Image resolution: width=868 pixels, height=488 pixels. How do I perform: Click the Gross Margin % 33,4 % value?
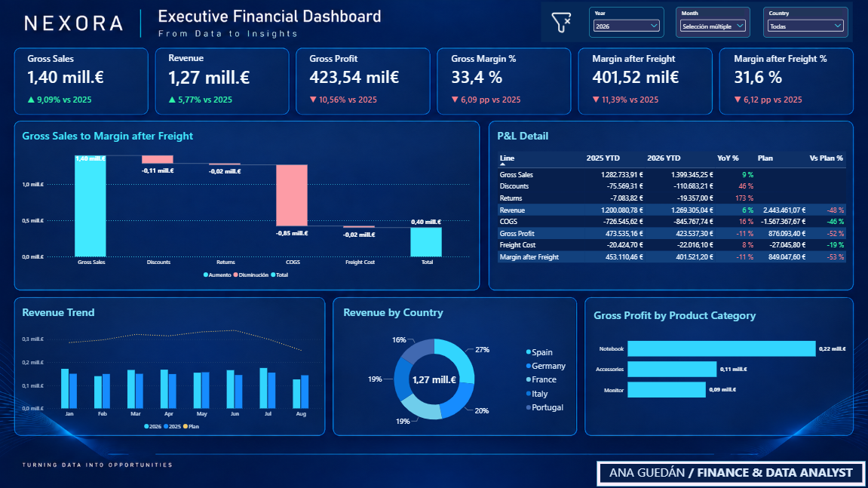tap(477, 78)
